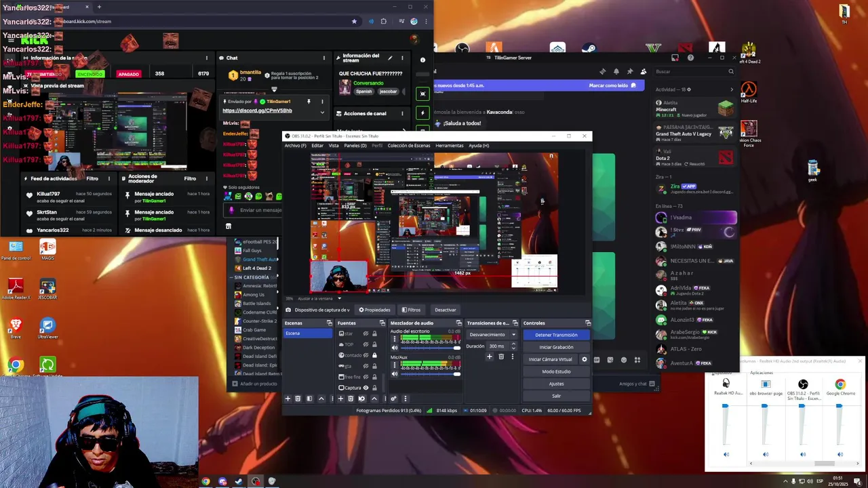Open Herramientas menu in OBS

pos(450,146)
